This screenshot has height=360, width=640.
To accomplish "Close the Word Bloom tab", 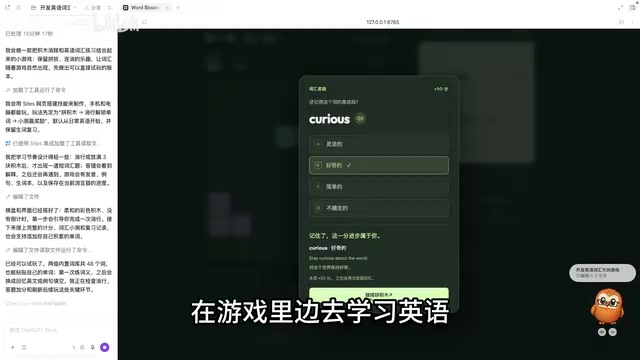I will click(167, 7).
